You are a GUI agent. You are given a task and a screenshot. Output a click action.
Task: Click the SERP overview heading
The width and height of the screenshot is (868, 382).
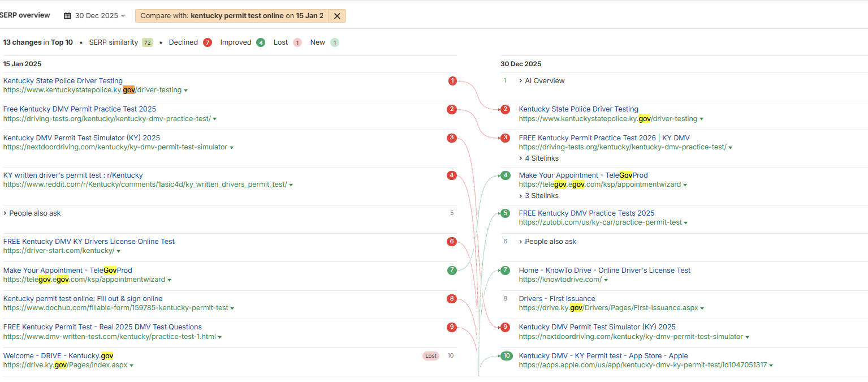pyautogui.click(x=25, y=15)
